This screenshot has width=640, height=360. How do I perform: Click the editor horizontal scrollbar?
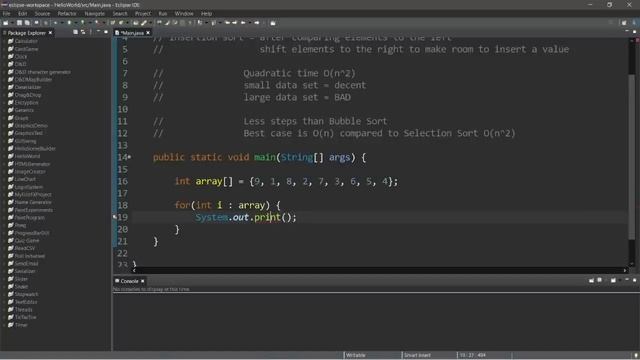tap(380, 270)
